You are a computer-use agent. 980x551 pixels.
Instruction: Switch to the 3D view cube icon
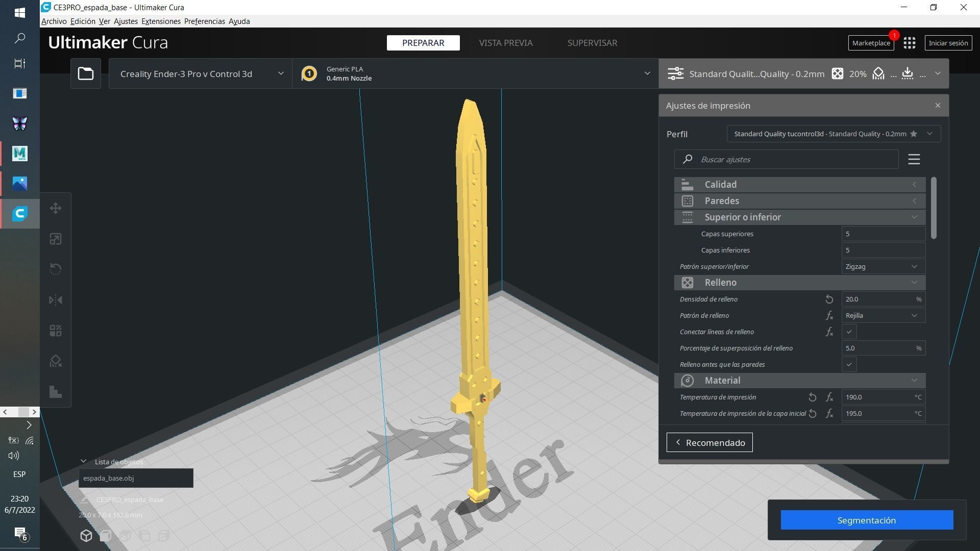click(86, 535)
